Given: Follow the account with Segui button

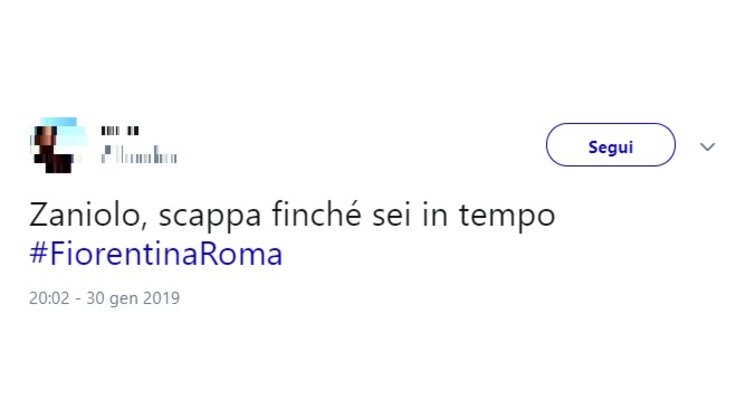Looking at the screenshot, I should pos(610,145).
